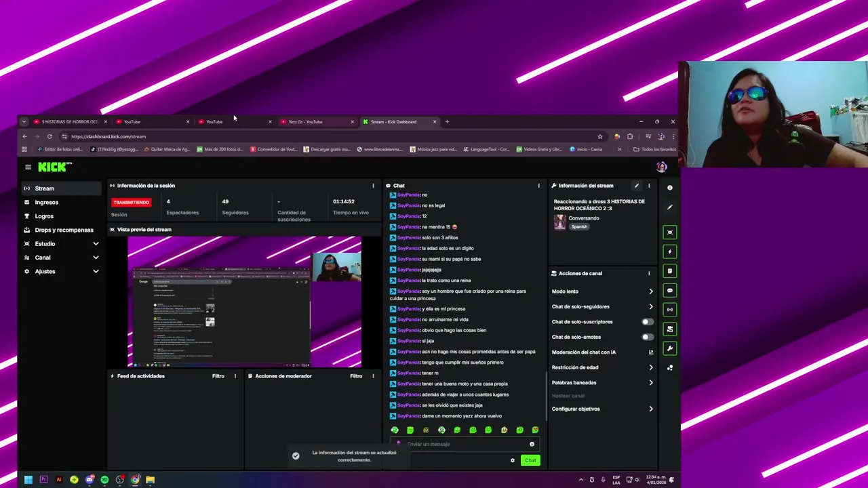
Task: Click the message input field Enviar un mensaje
Action: click(x=465, y=445)
